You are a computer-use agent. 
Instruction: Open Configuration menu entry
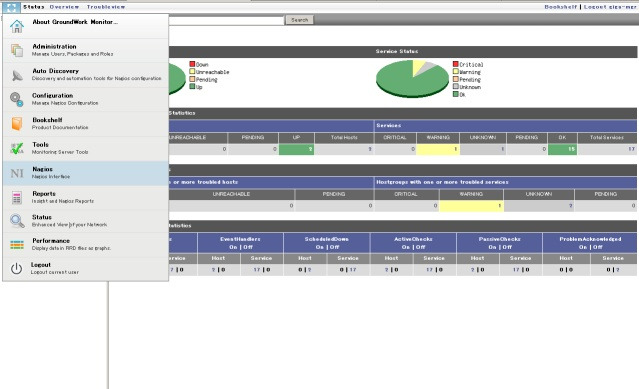(86, 99)
